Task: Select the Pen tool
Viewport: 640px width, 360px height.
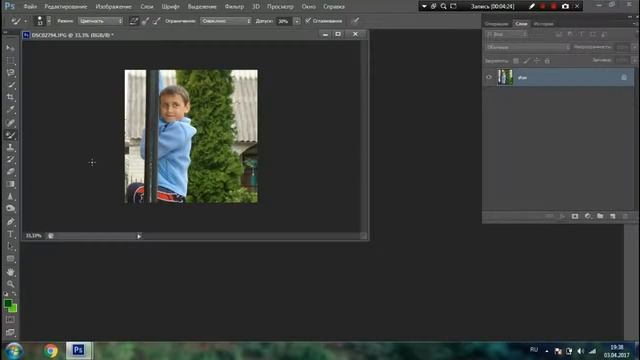Action: point(10,222)
